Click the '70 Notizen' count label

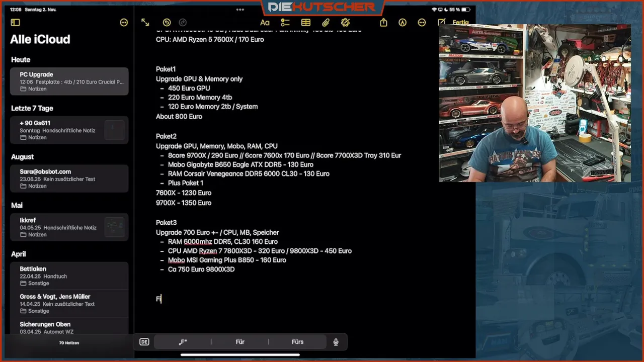tap(69, 343)
